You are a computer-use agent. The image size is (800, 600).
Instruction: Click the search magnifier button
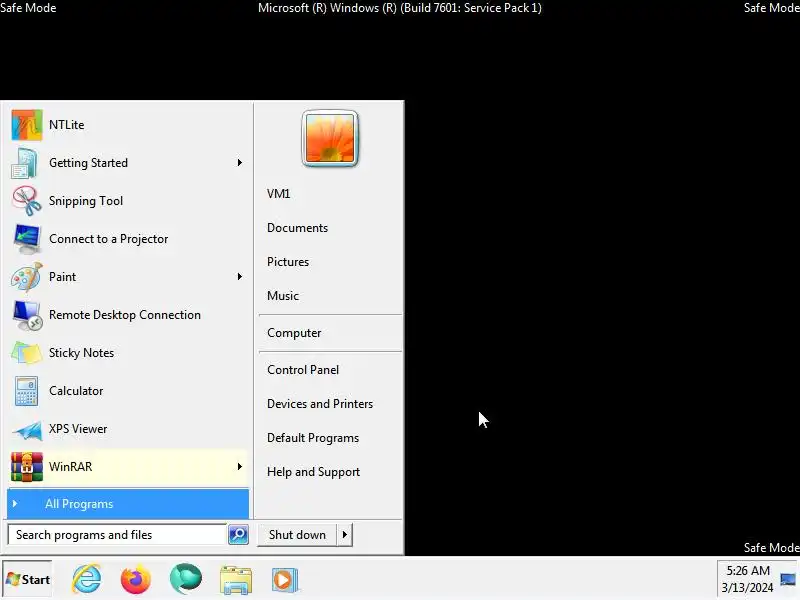(238, 535)
